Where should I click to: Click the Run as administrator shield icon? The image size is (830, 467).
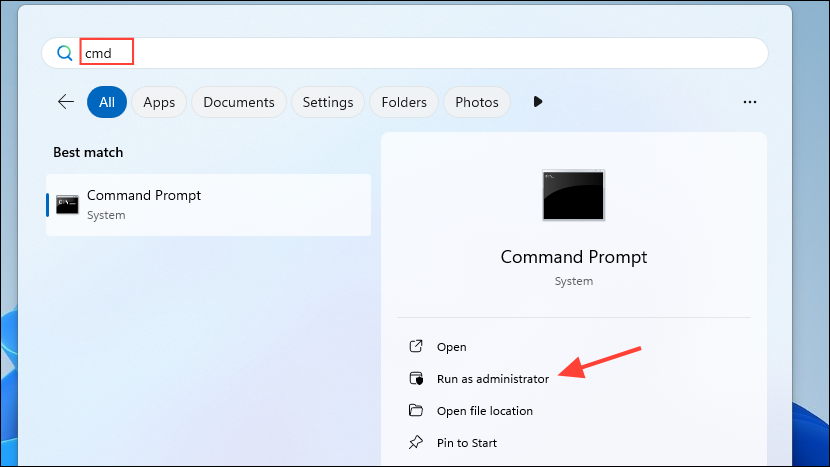pos(416,379)
